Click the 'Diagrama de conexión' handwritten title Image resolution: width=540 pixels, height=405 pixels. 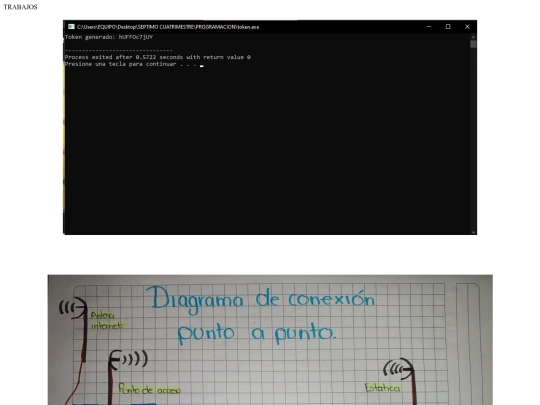[x=262, y=300]
